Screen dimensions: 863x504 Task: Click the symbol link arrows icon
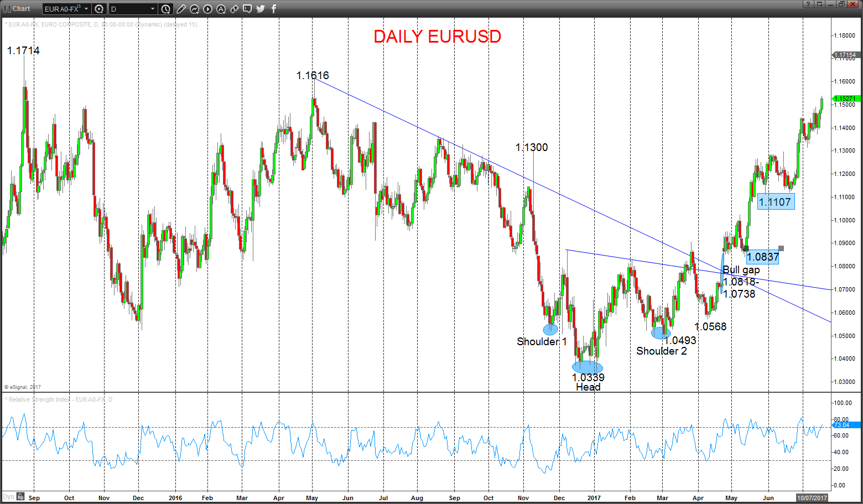pyautogui.click(x=234, y=9)
